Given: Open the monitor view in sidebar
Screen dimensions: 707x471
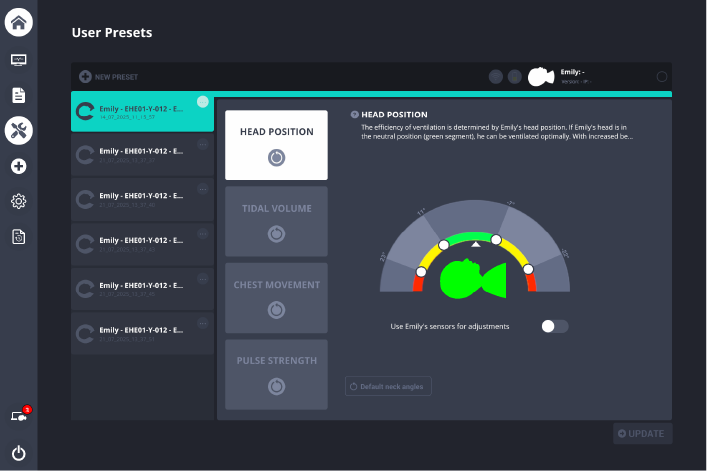Looking at the screenshot, I should 18,60.
